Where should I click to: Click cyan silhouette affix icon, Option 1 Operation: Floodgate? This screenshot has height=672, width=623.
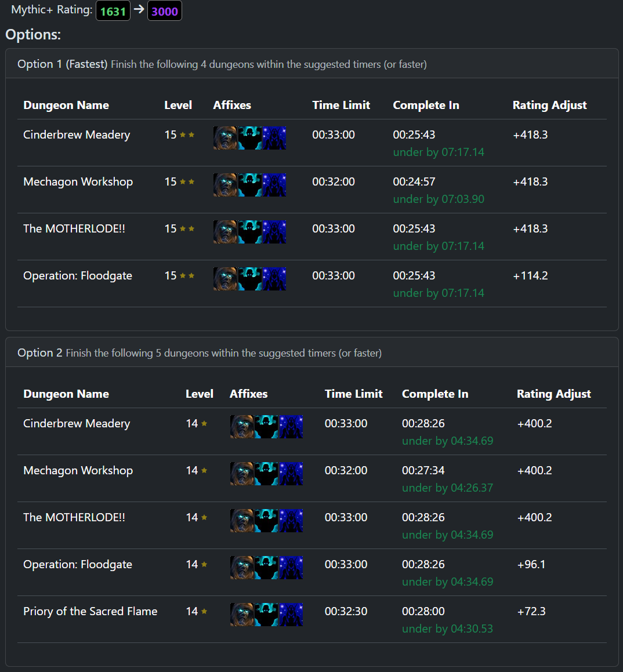(249, 279)
